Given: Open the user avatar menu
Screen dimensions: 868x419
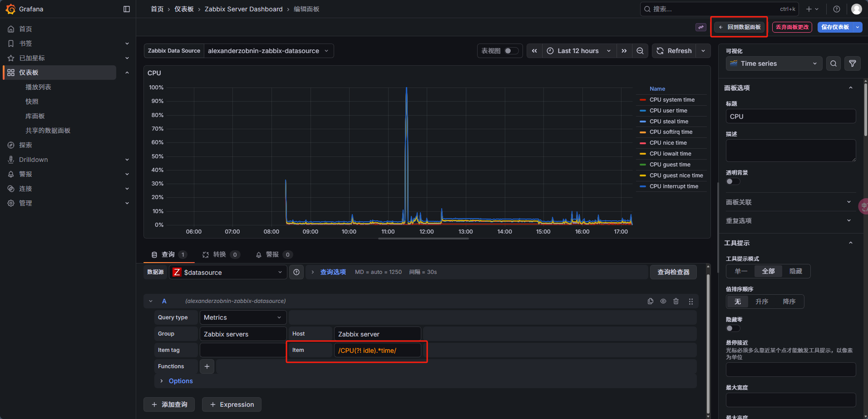Looking at the screenshot, I should [857, 9].
